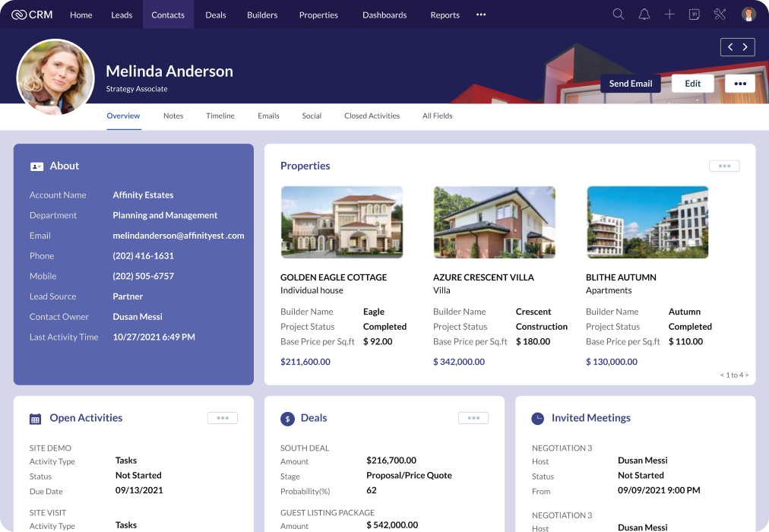Click the About contact card icon
The image size is (769, 532).
36,166
